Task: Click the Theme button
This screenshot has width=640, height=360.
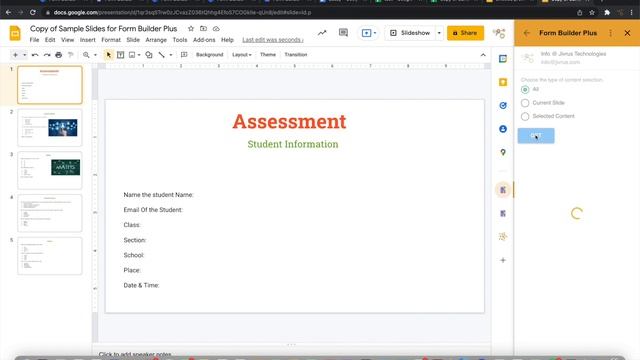Action: click(268, 55)
